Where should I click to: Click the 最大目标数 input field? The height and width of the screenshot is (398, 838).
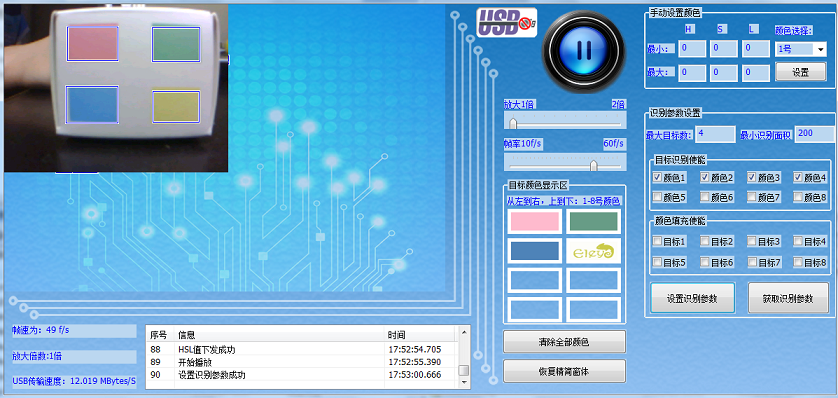tap(715, 134)
